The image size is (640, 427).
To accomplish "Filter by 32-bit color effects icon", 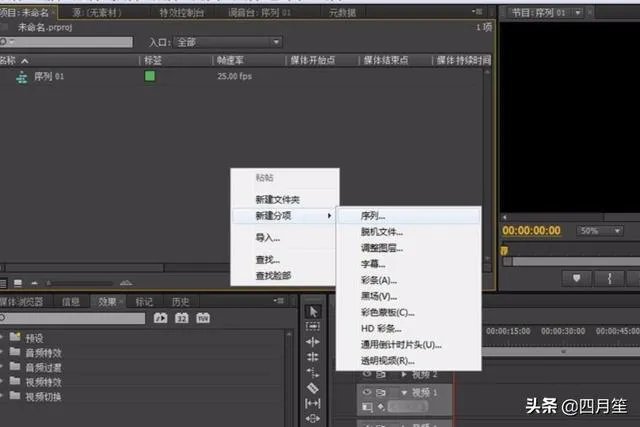I will tap(182, 318).
